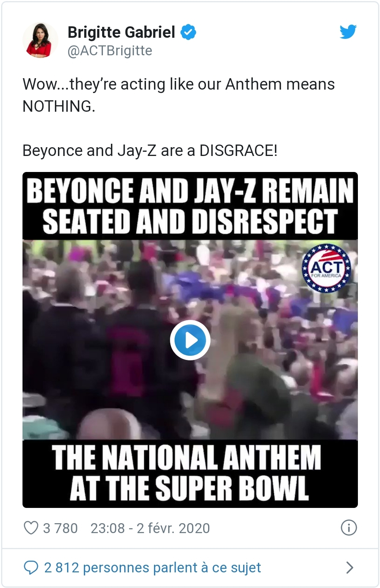The width and height of the screenshot is (380, 588).
Task: Open the 23:08 - 2 févr. 2020 timestamp
Action: pyautogui.click(x=150, y=529)
